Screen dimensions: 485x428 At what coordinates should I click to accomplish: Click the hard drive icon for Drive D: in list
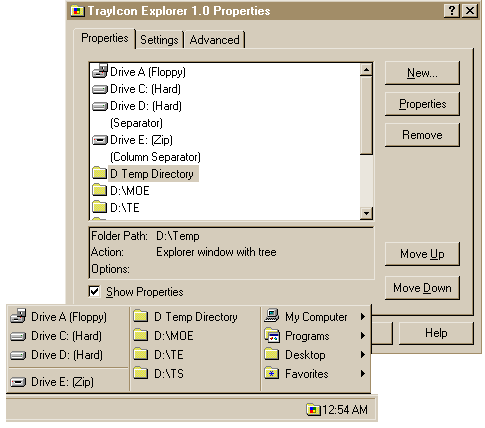pyautogui.click(x=100, y=106)
